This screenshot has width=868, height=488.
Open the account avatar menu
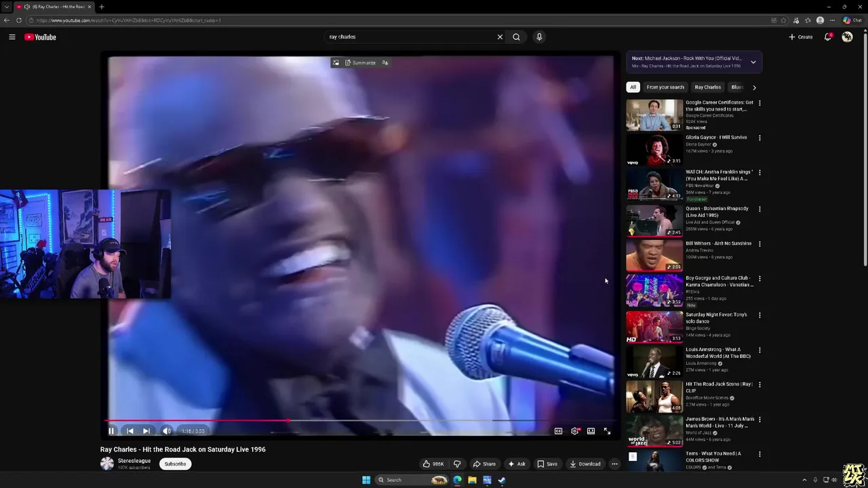click(x=847, y=37)
